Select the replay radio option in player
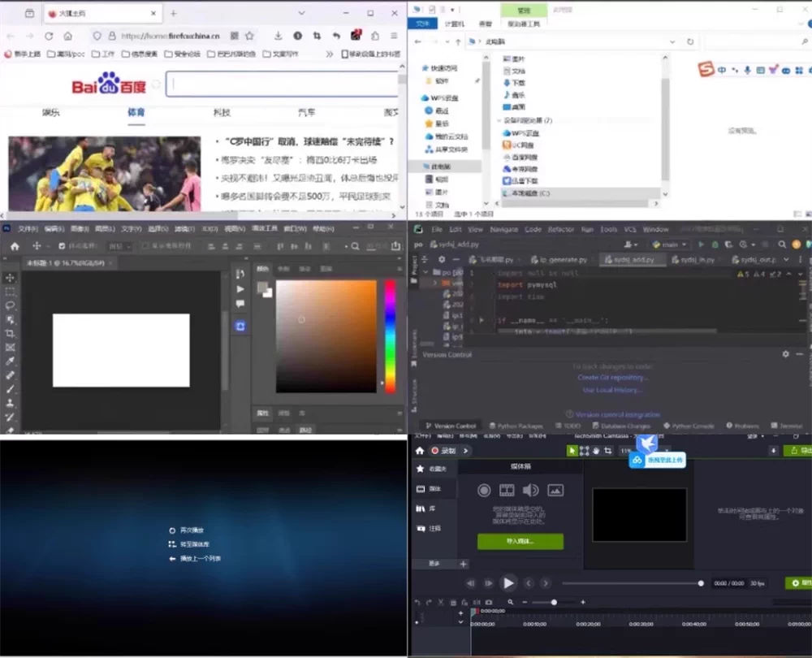 click(x=172, y=530)
